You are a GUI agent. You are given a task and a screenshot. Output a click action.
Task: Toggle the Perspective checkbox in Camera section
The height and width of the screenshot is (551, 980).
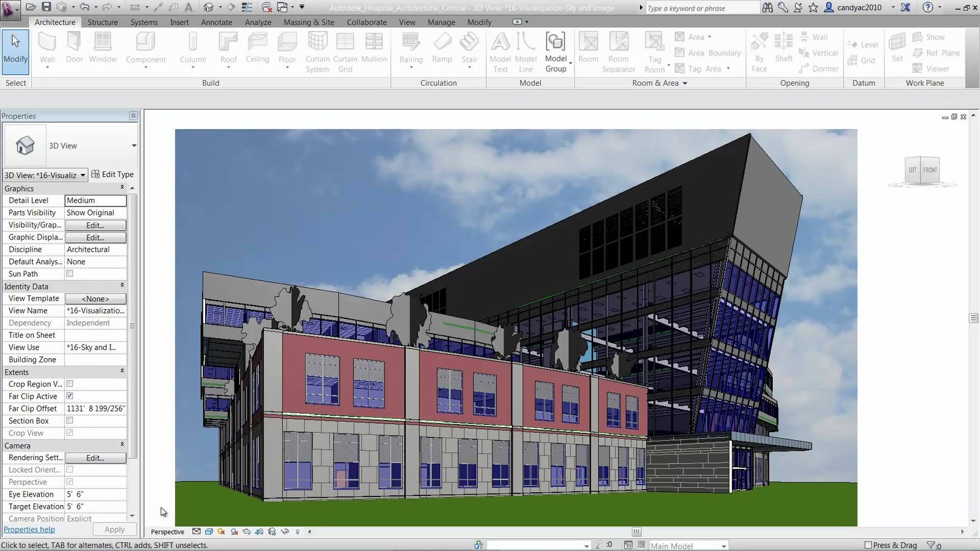69,482
